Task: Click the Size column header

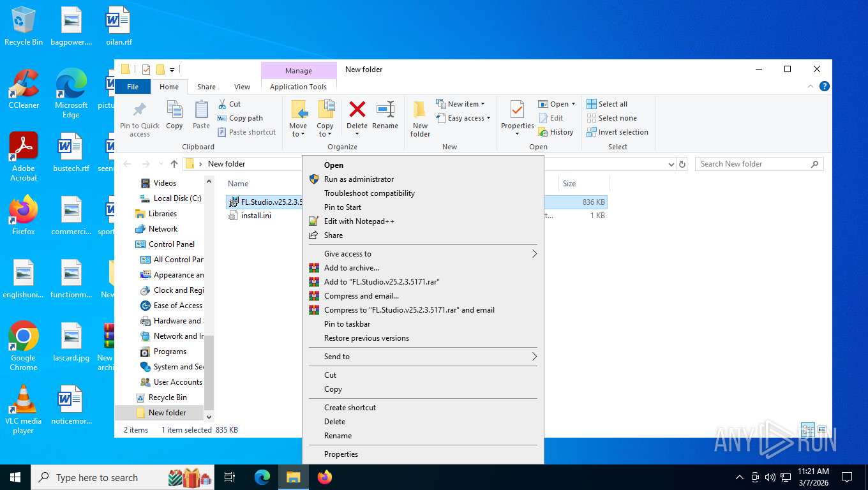Action: coord(569,184)
